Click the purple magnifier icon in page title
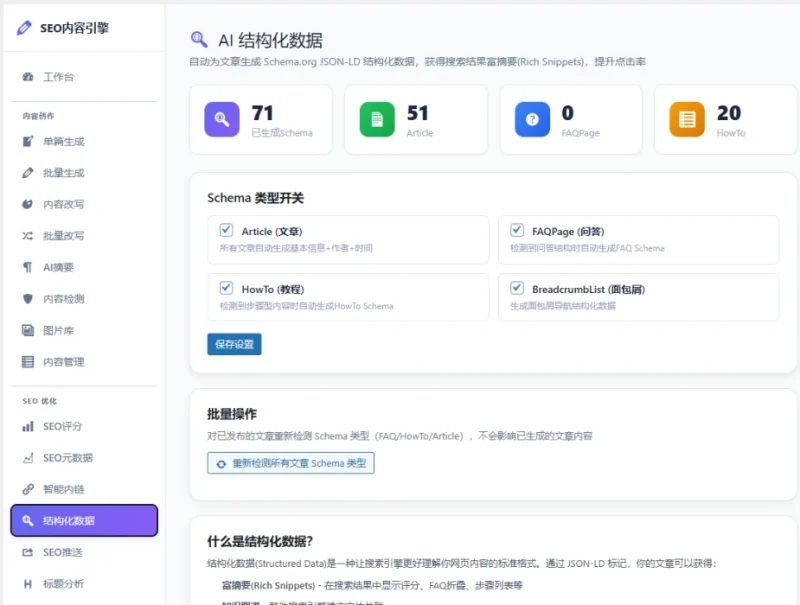Screen dimensions: 800x605 pyautogui.click(x=199, y=39)
